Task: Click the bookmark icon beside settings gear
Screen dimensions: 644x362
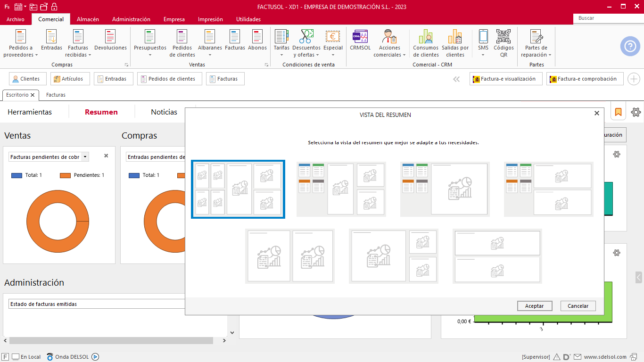Action: 618,112
